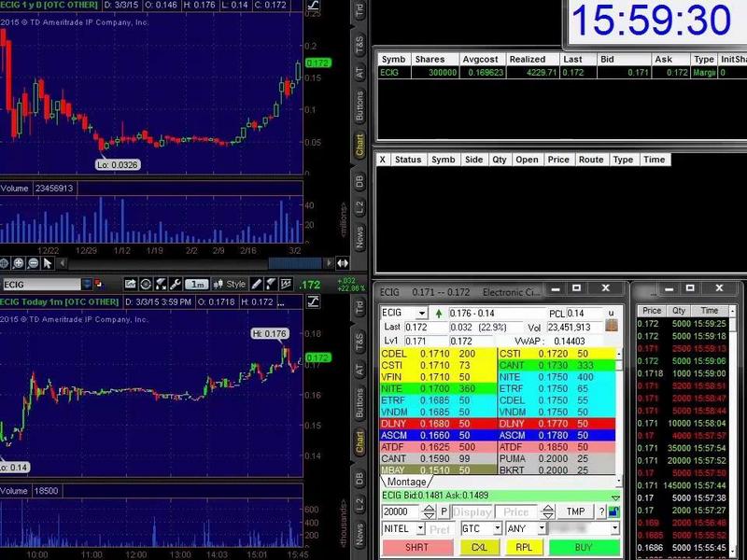Viewport: 747px width, 560px height.
Task: Open studies flask icon next to pencil
Action: click(x=271, y=285)
